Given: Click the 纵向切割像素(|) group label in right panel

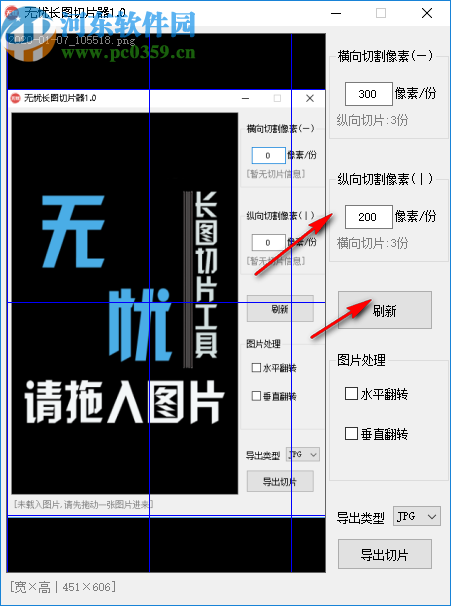Looking at the screenshot, I should click(385, 179).
